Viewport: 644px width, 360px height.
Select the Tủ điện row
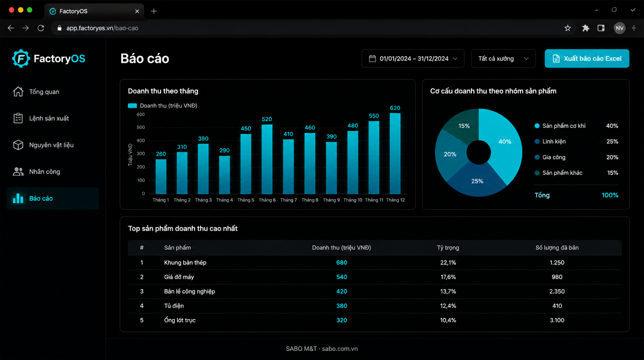point(375,305)
